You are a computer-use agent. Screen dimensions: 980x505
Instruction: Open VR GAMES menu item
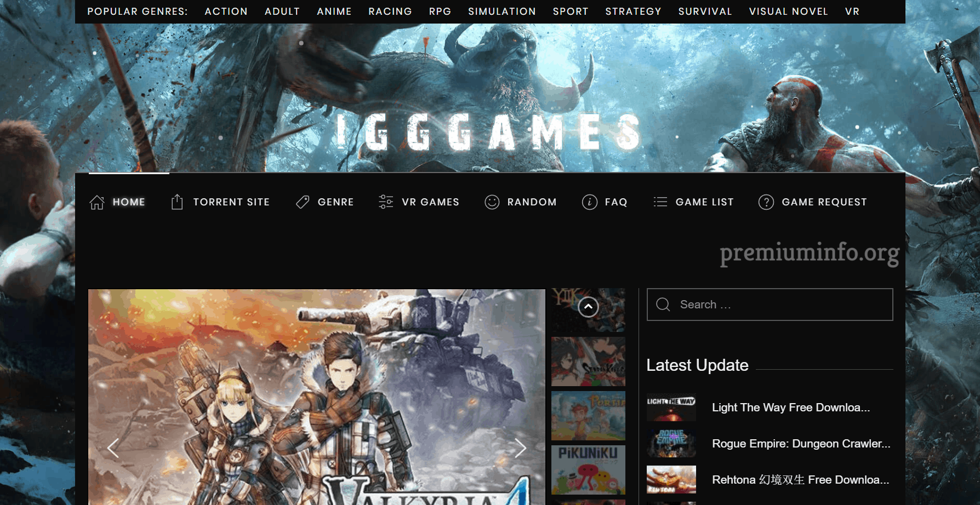(431, 202)
